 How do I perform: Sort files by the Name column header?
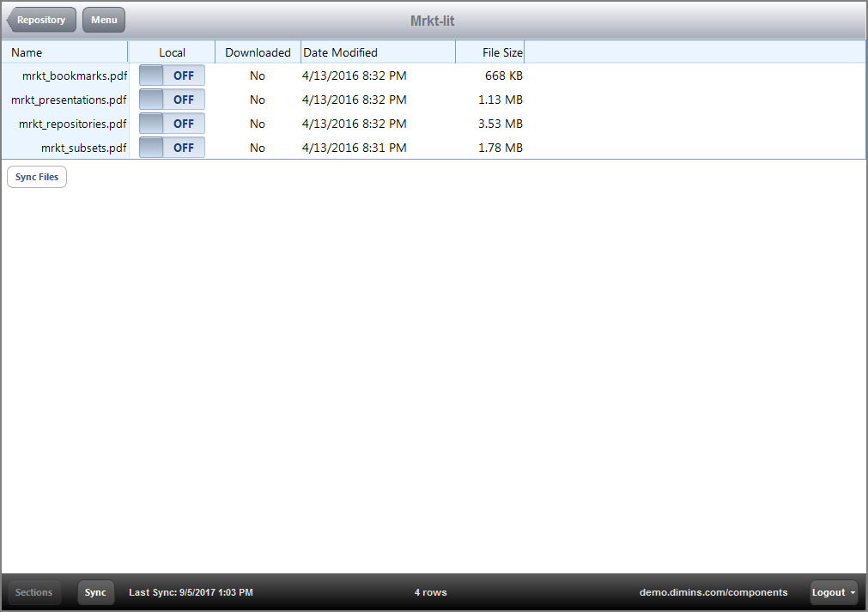tap(26, 52)
